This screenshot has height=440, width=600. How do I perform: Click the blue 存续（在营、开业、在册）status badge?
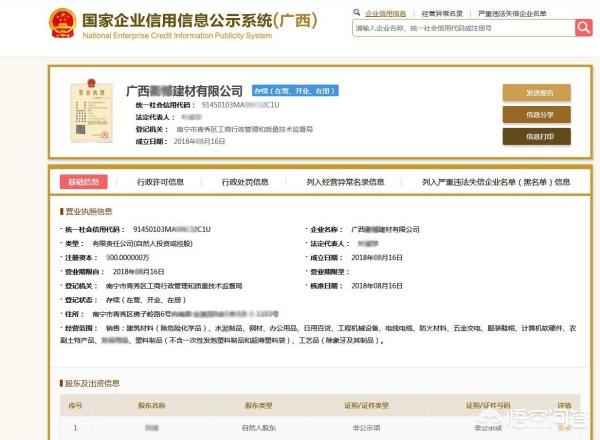tap(295, 91)
